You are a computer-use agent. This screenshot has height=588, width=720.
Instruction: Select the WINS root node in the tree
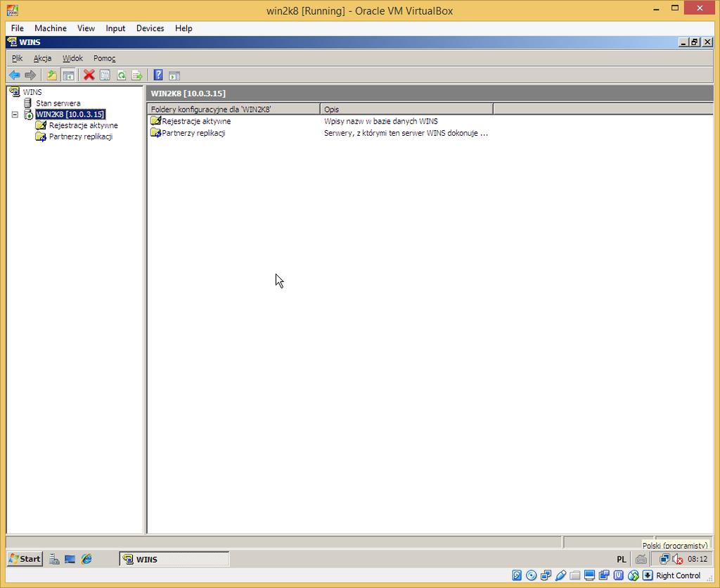(x=32, y=92)
